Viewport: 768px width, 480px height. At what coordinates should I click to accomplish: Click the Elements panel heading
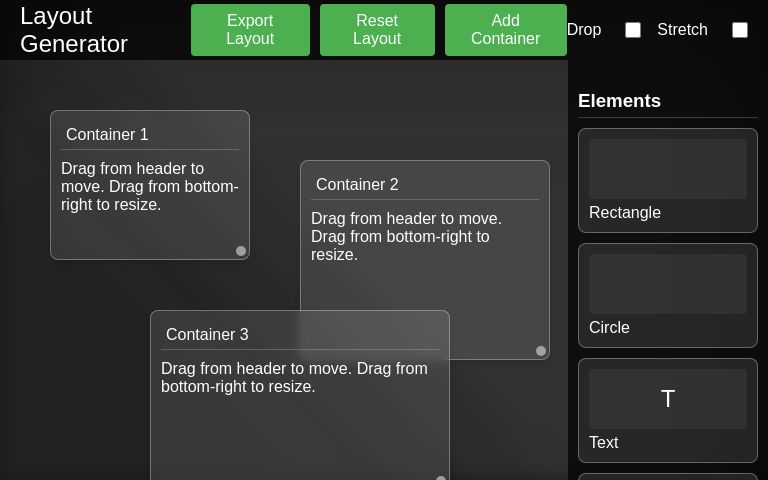click(x=619, y=101)
